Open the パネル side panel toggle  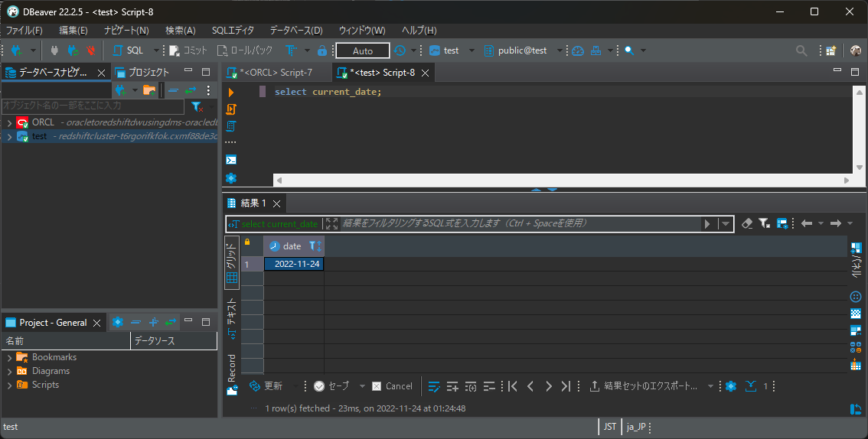pos(856,260)
